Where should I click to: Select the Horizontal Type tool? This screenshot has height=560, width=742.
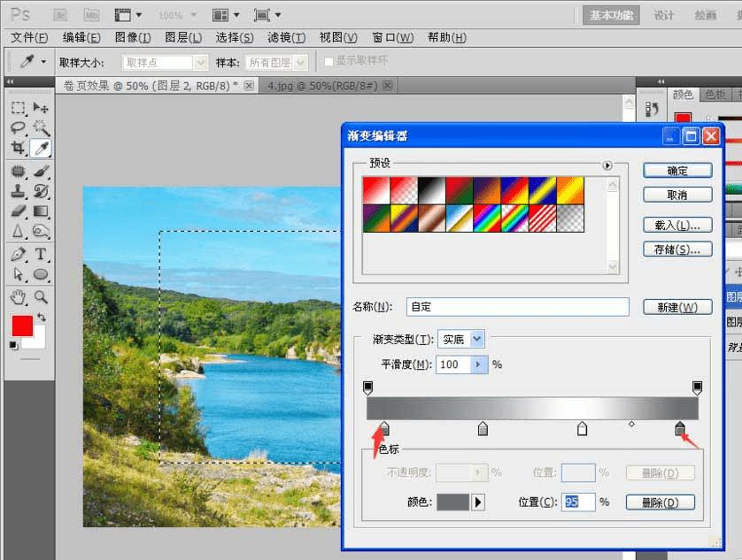[x=41, y=255]
